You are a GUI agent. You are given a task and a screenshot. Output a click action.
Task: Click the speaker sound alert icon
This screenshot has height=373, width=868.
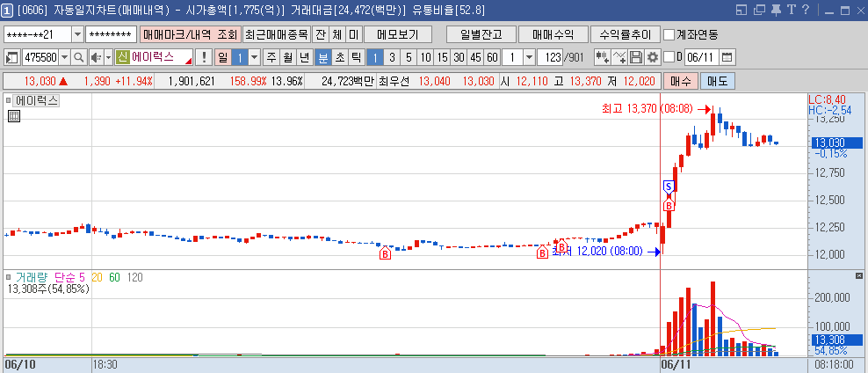click(x=95, y=57)
